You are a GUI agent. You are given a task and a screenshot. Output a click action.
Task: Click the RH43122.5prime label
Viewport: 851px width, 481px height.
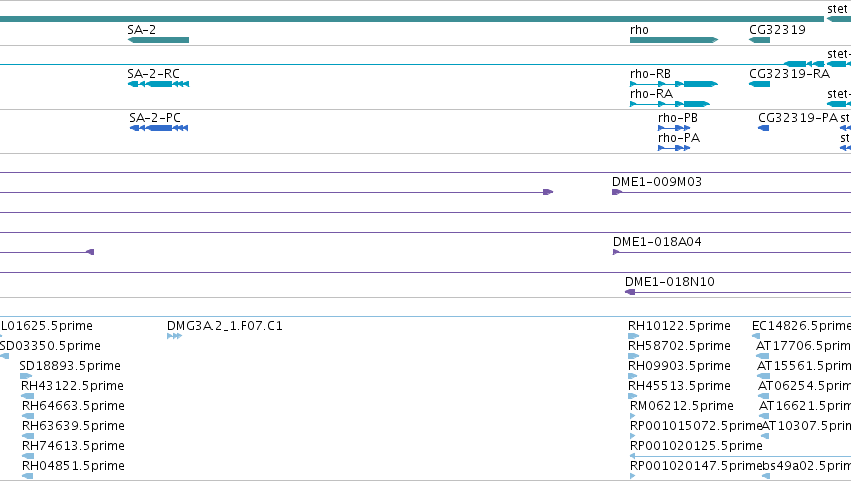point(72,386)
